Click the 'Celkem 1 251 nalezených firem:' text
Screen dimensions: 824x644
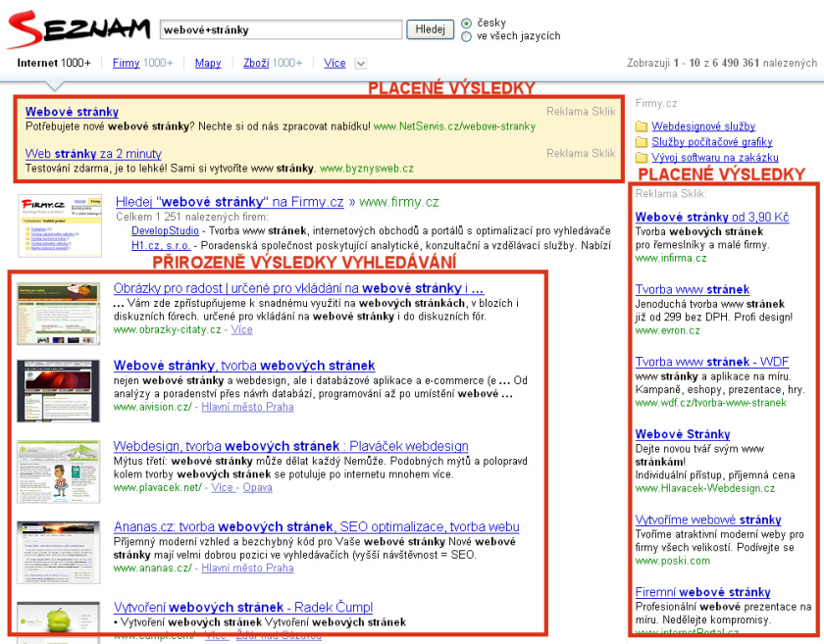coord(192,217)
